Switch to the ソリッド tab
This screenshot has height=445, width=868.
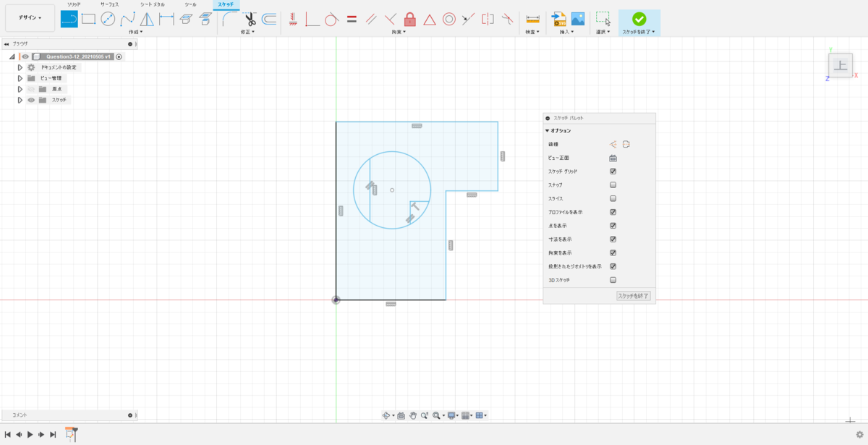[x=74, y=4]
